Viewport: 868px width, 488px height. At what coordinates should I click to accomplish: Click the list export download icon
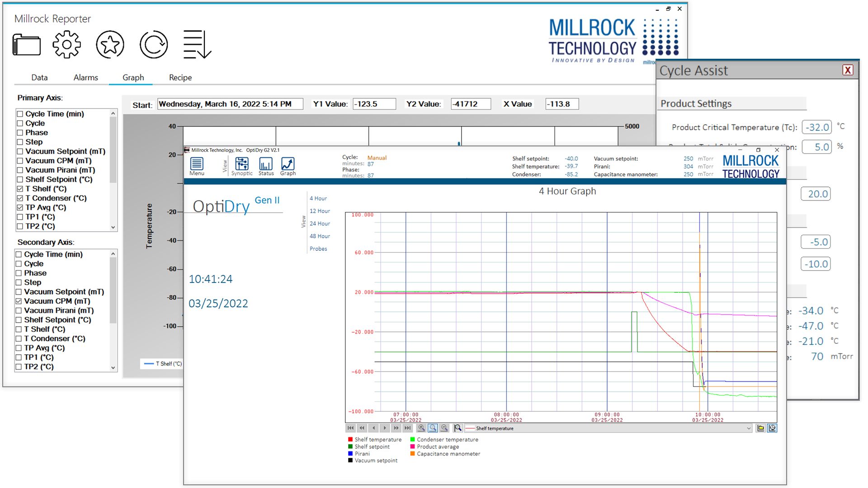[x=197, y=45]
